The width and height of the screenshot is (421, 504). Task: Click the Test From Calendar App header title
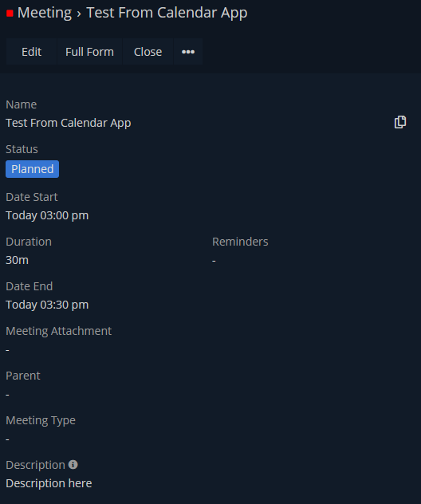coord(167,13)
